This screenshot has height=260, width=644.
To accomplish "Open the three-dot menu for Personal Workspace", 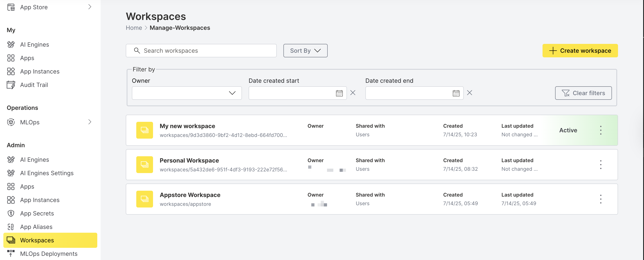I will (600, 165).
